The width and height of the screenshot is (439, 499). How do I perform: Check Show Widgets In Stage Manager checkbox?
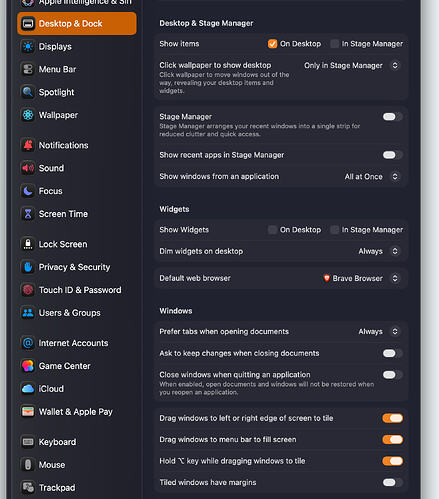pos(334,230)
